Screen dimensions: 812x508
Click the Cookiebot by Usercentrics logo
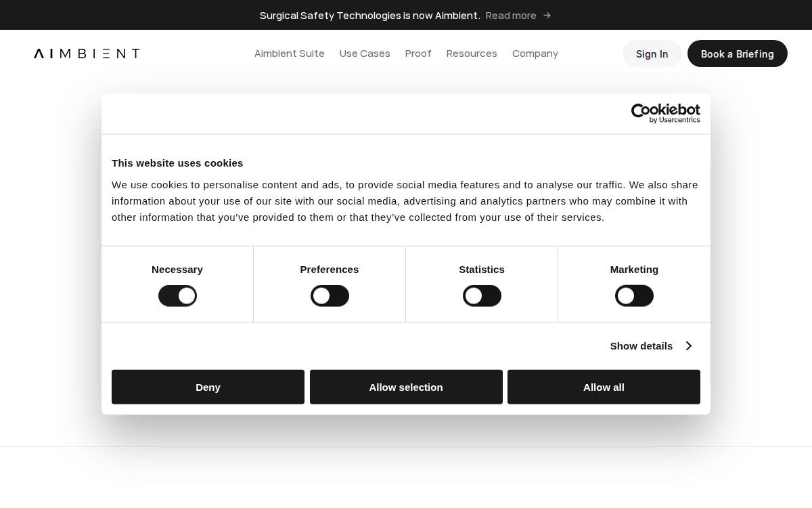tap(666, 113)
